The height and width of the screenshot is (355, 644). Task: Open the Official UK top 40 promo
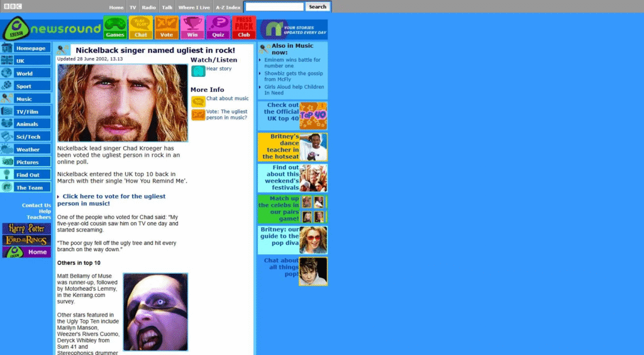[x=292, y=115]
